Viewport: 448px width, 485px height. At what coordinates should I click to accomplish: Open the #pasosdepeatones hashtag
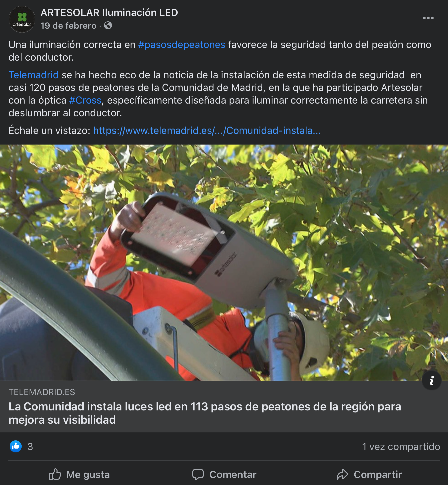pos(182,45)
